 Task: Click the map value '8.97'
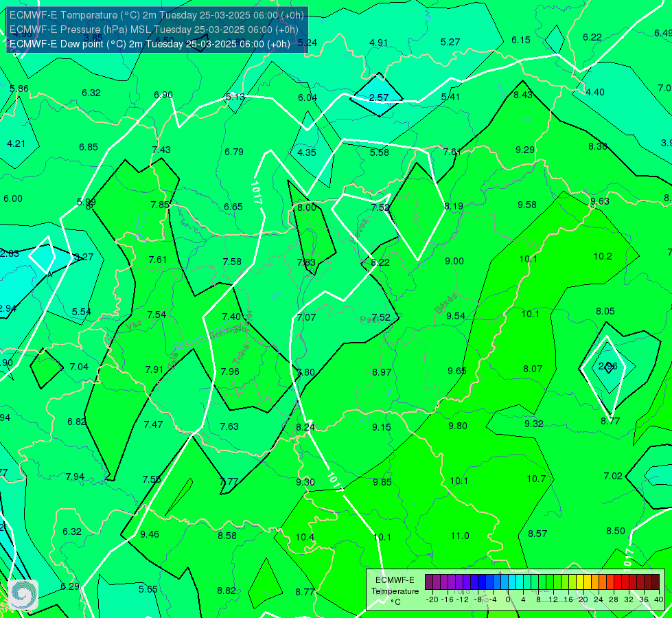click(382, 372)
